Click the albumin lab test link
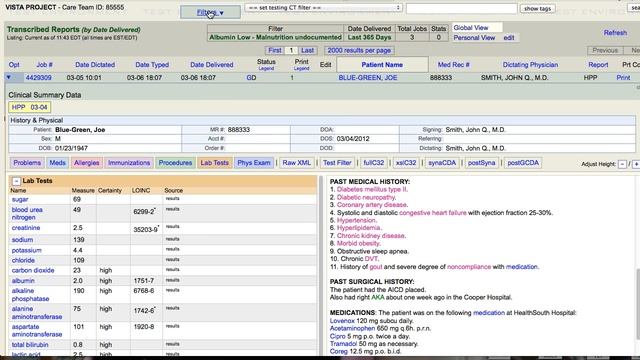 coord(23,280)
